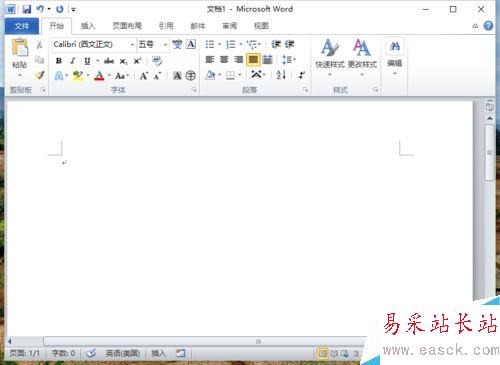Toggle bold formatting
500x365 pixels.
tap(59, 61)
